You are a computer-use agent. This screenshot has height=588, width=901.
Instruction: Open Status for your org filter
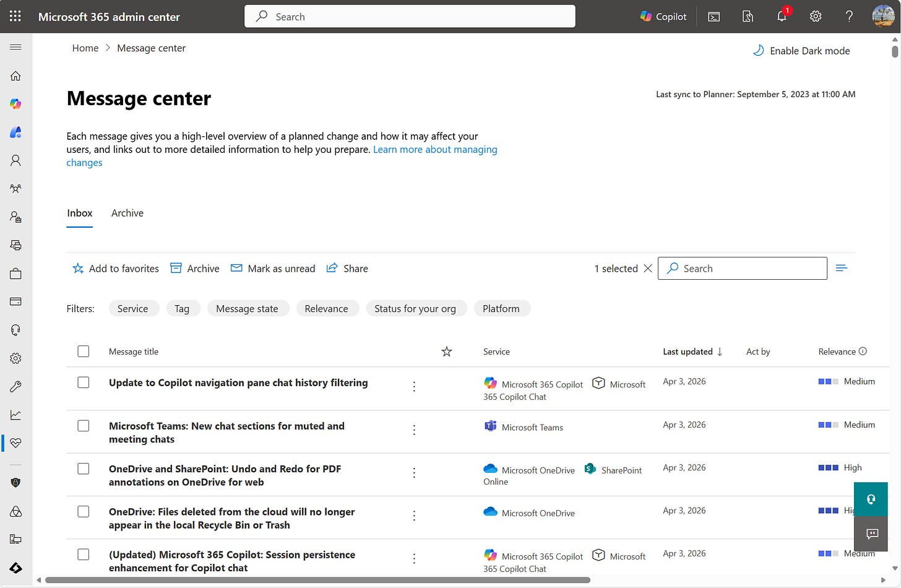coord(415,308)
